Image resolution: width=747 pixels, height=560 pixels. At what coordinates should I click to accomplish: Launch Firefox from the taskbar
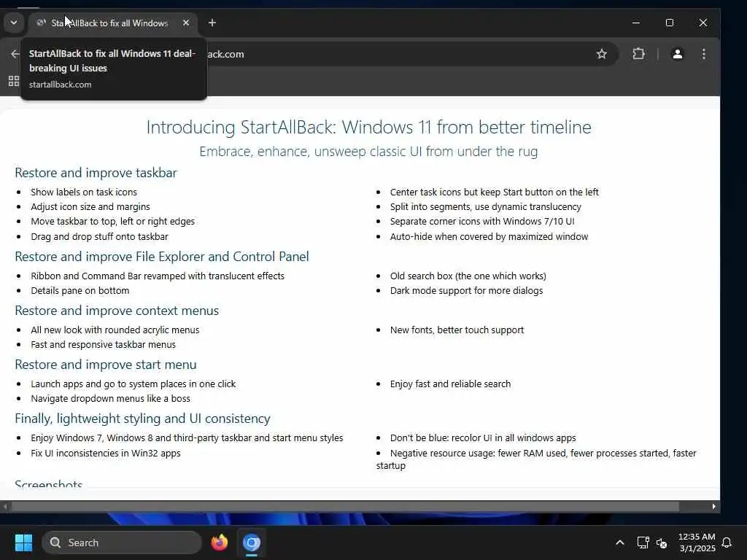(x=219, y=542)
